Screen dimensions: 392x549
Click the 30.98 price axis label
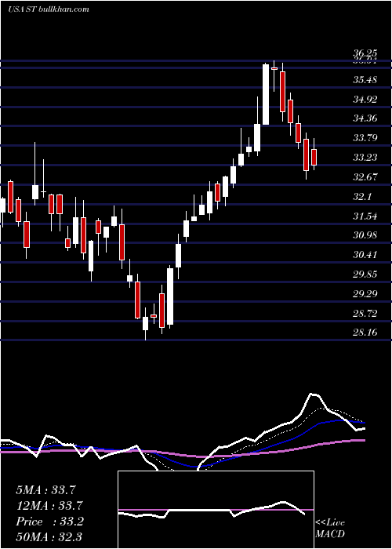tap(365, 235)
